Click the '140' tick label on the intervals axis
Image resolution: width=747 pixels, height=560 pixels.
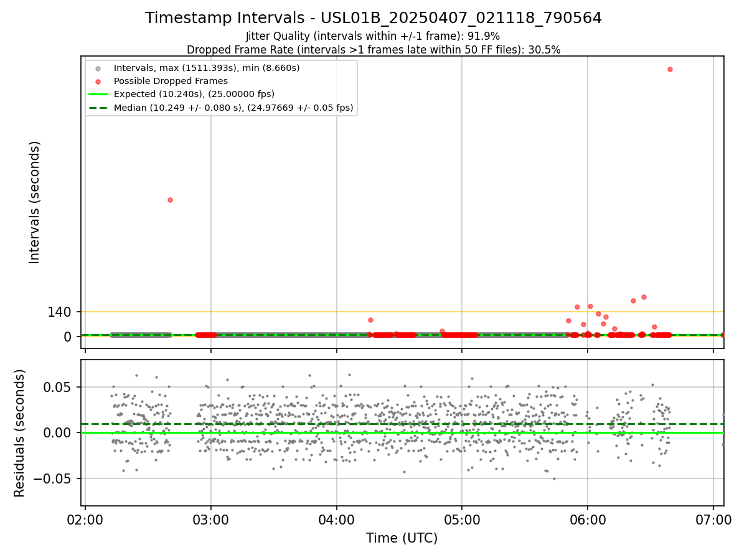click(59, 312)
